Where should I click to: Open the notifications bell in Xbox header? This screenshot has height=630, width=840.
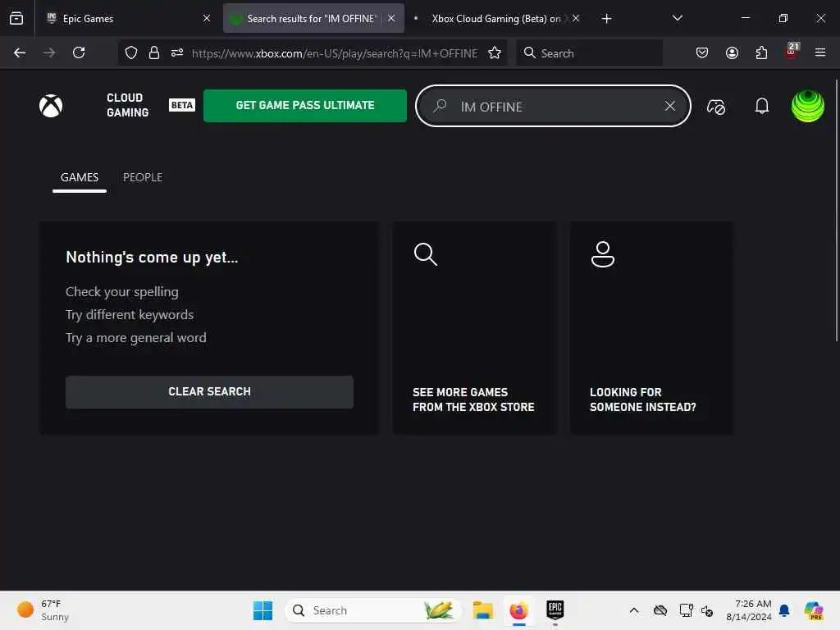click(761, 106)
